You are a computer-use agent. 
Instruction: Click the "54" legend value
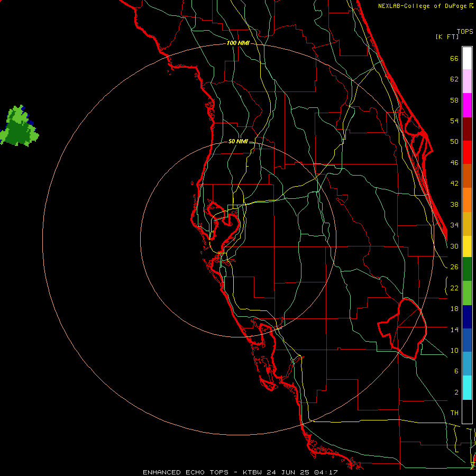point(454,121)
